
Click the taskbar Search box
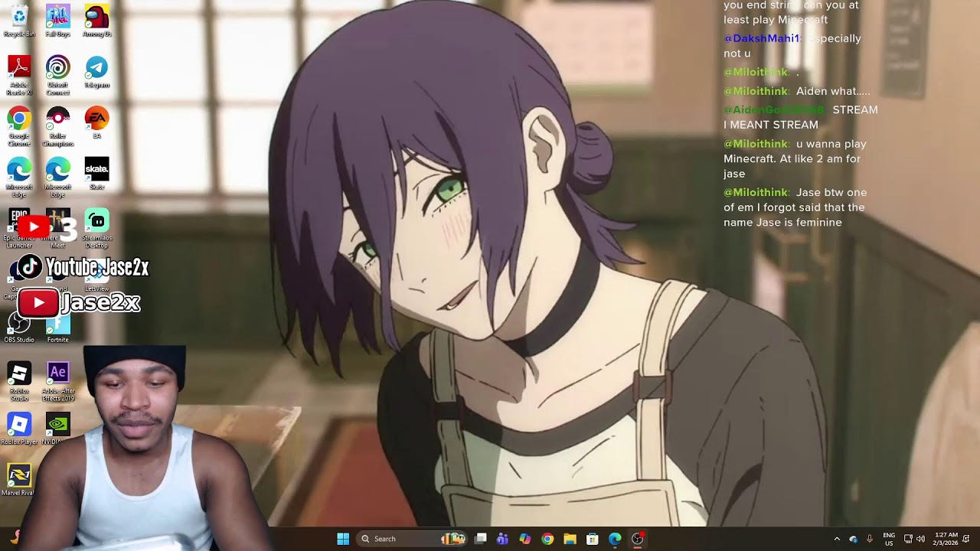(413, 539)
